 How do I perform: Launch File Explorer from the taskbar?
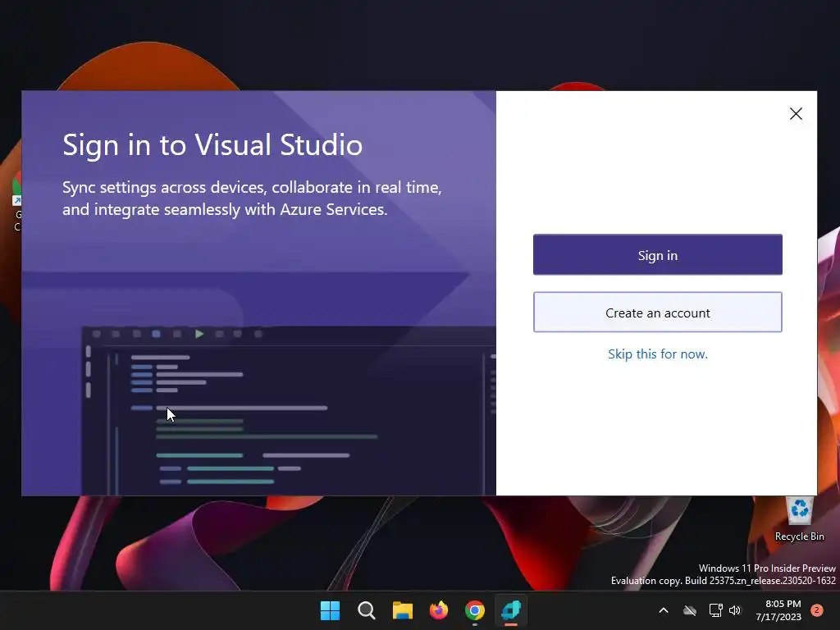pyautogui.click(x=402, y=610)
